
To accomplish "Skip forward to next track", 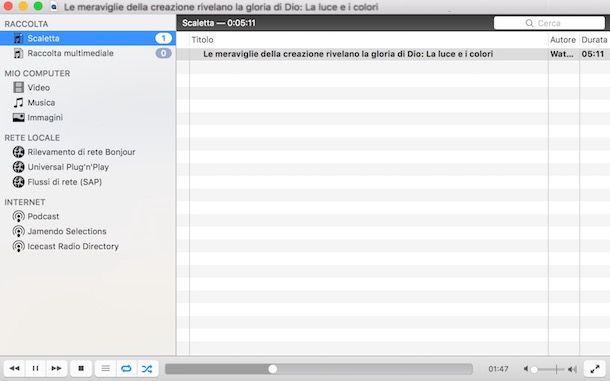I will click(x=56, y=368).
